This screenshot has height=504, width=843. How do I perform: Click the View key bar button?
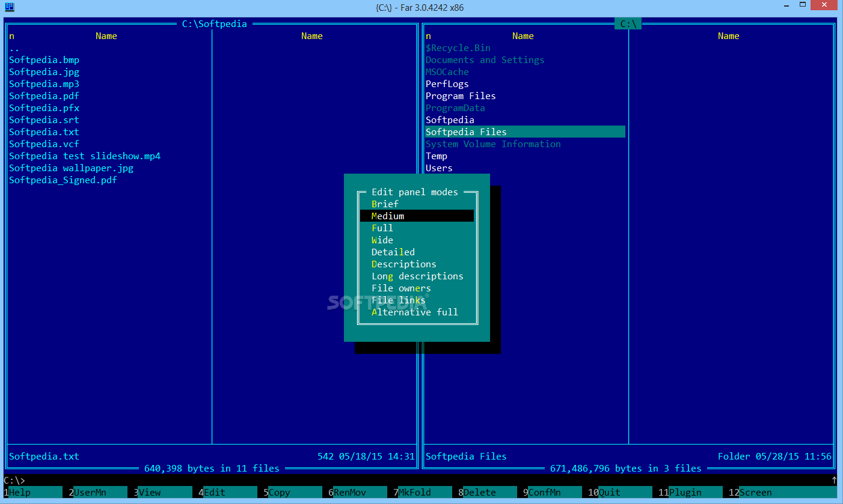162,493
